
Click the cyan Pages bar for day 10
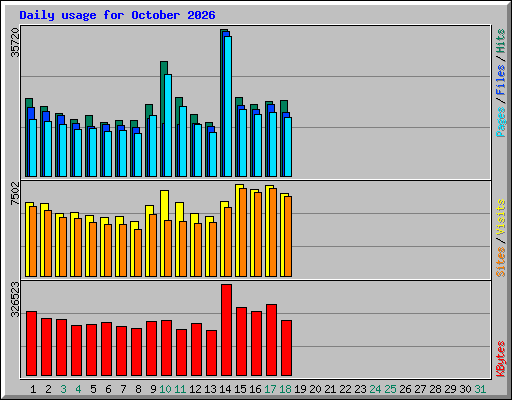[x=168, y=125]
